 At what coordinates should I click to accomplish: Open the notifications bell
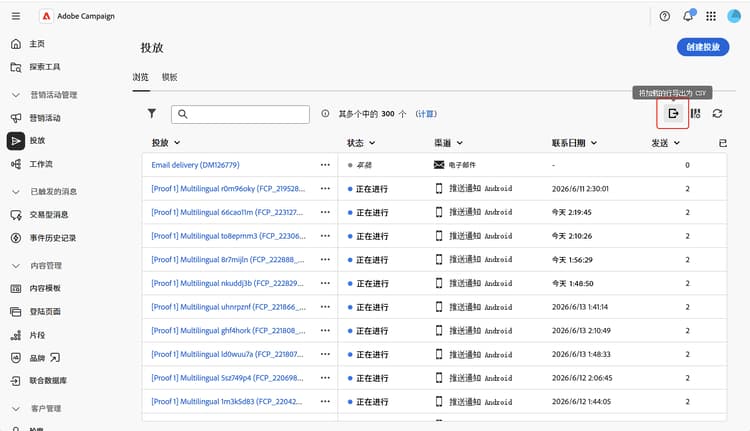(688, 16)
